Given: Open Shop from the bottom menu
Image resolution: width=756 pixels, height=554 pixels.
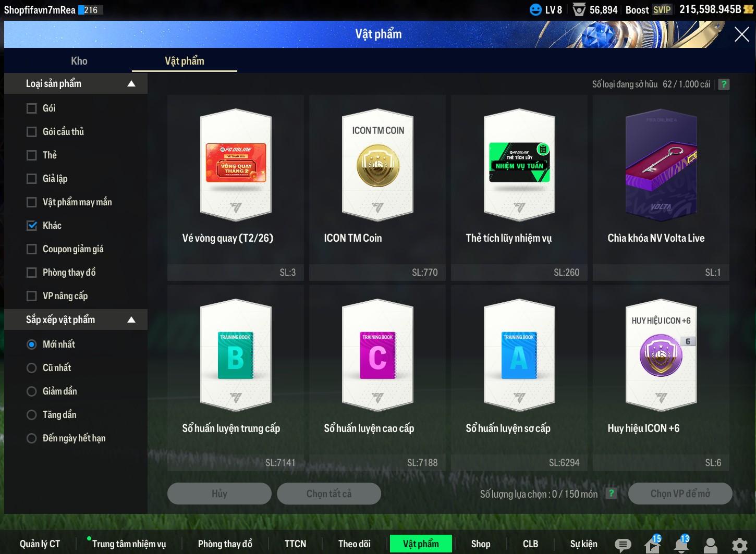Looking at the screenshot, I should point(480,544).
